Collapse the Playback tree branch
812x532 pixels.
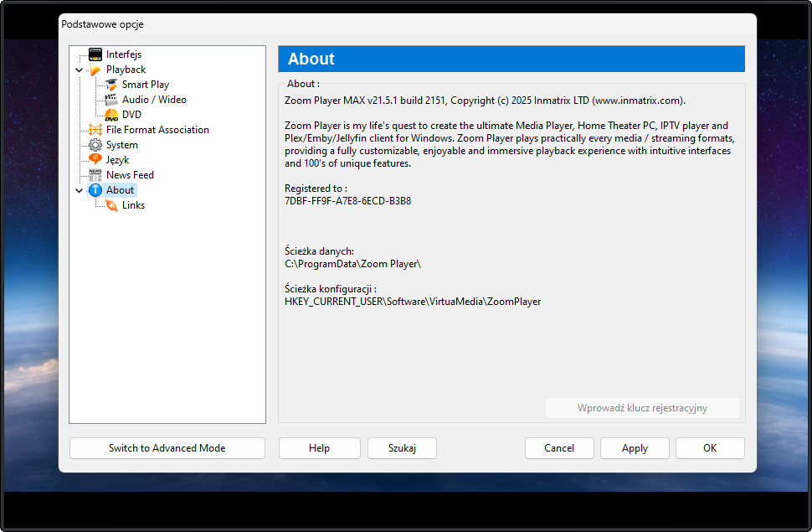(80, 70)
